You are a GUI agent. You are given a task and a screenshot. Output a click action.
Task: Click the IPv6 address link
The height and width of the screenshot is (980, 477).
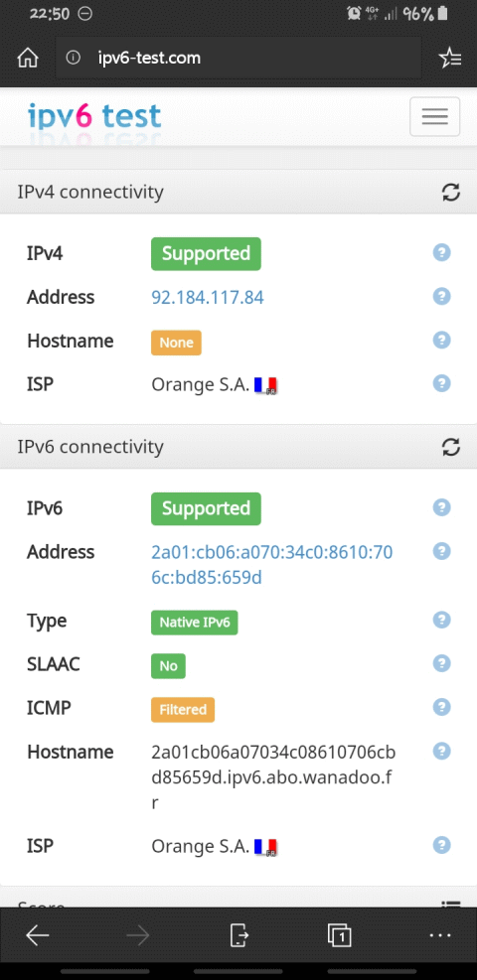[272, 565]
